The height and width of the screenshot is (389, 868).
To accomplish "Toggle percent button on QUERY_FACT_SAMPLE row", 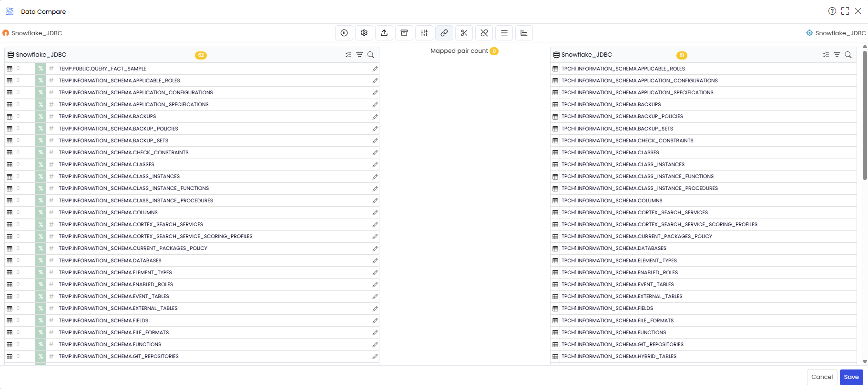I will click(x=41, y=69).
